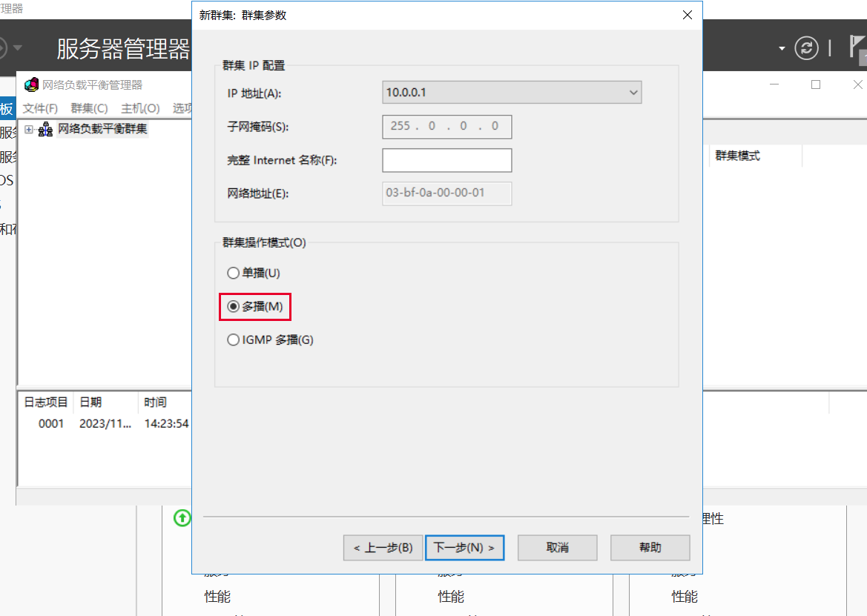The height and width of the screenshot is (616, 867).
Task: Click the 完整 Internet 名称 text field
Action: point(446,160)
